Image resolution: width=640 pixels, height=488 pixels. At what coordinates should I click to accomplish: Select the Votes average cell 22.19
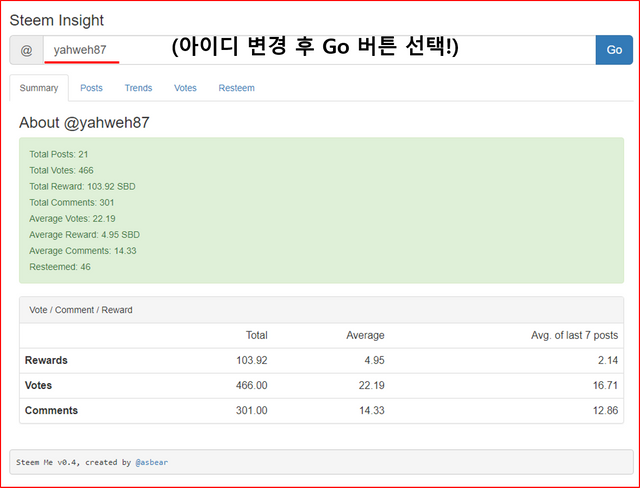(x=371, y=385)
